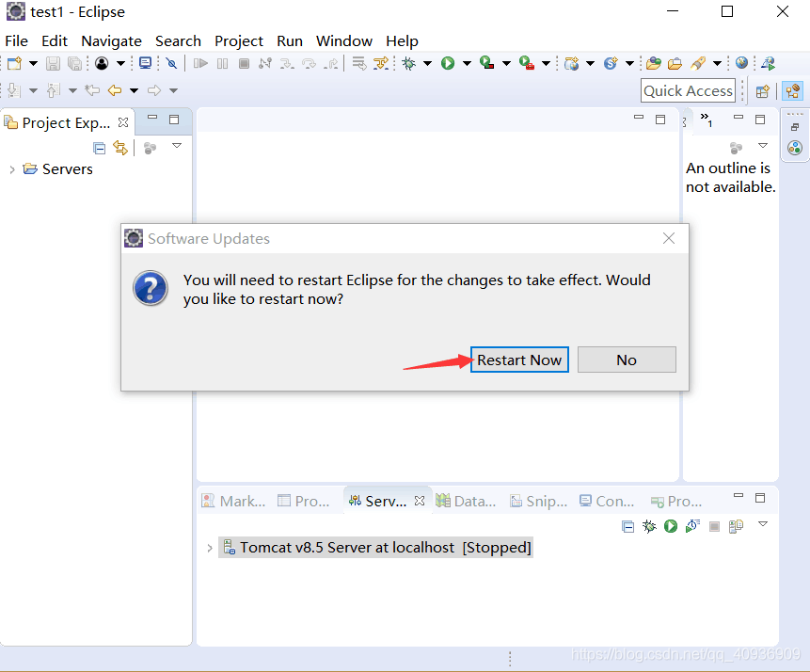
Task: Open Project Explorer View Menu triangle
Action: (177, 146)
